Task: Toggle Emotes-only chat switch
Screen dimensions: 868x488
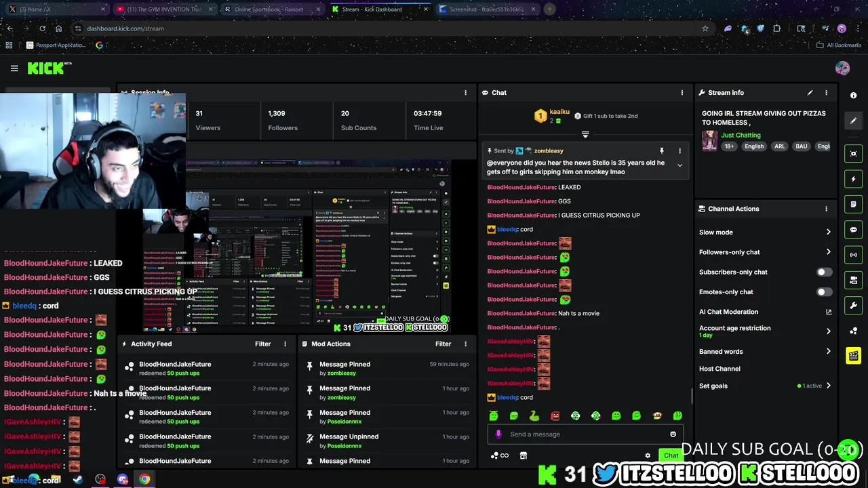Action: coord(824,292)
